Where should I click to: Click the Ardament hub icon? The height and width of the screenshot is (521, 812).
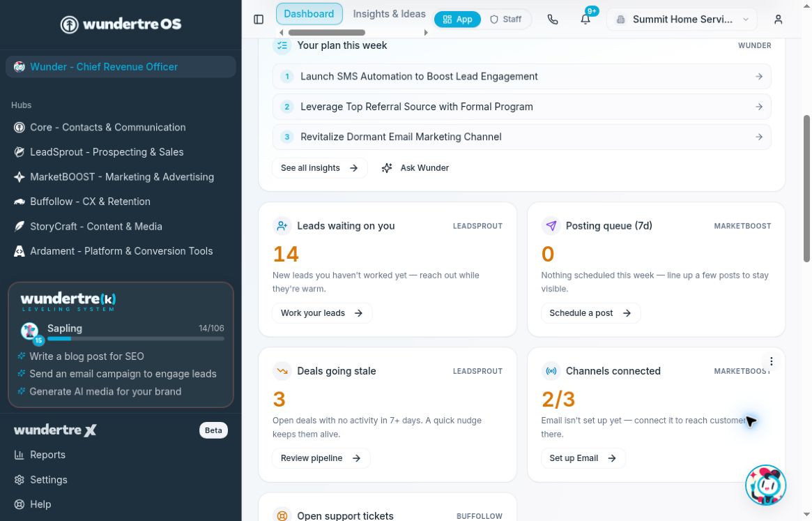point(19,251)
